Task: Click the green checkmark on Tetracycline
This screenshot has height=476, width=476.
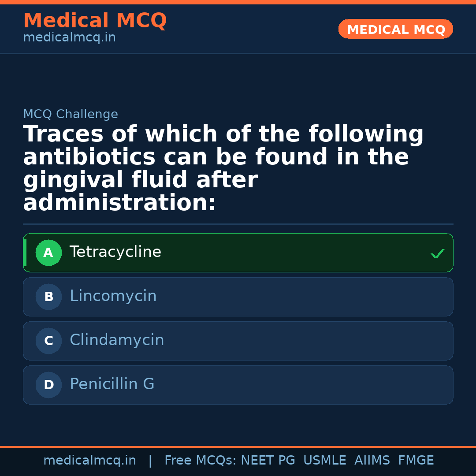Action: coord(437,254)
